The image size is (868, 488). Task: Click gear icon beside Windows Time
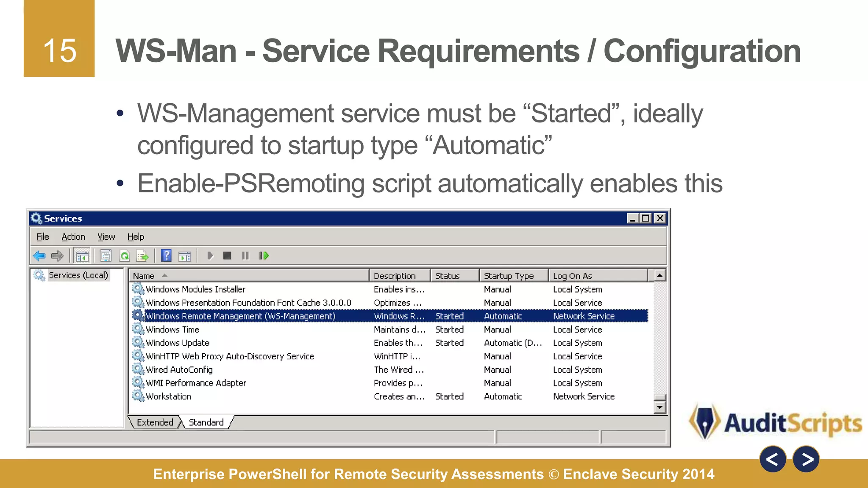click(138, 329)
